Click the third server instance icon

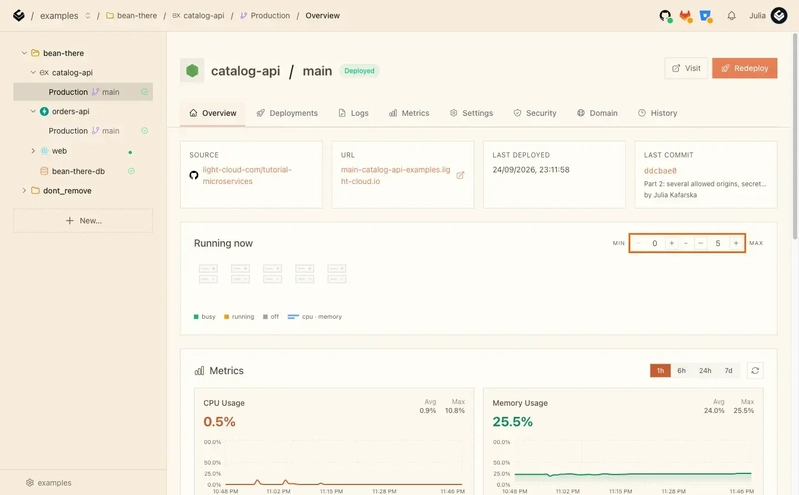pos(272,274)
